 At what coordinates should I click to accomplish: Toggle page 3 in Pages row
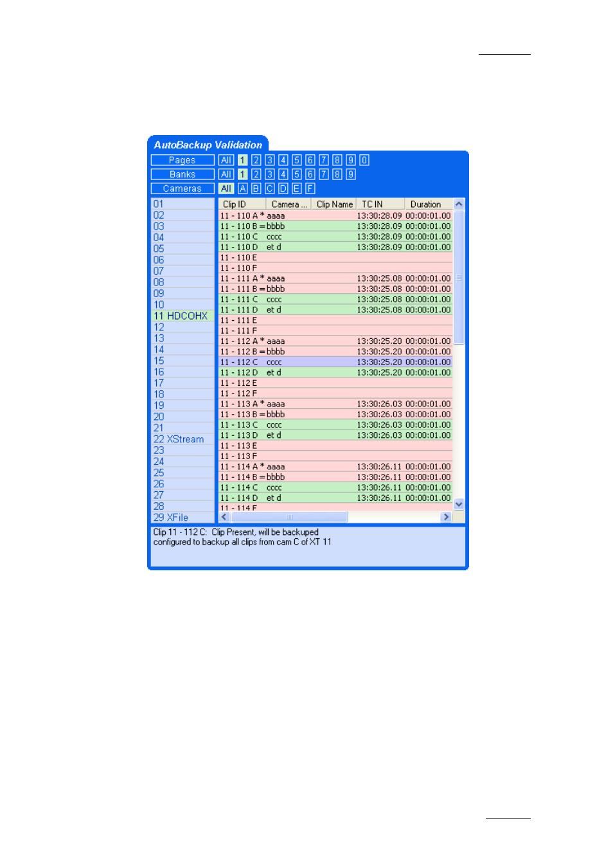(270, 160)
